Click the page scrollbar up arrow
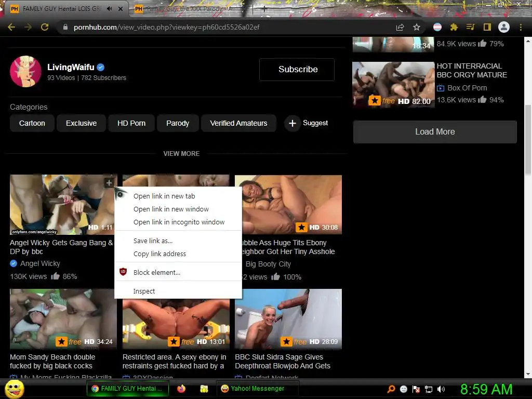Viewport: 532px width, 399px height. click(528, 41)
